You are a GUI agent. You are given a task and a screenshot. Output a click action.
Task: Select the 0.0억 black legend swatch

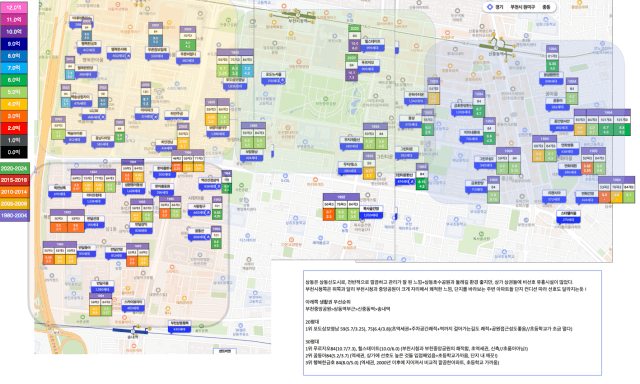[x=14, y=152]
